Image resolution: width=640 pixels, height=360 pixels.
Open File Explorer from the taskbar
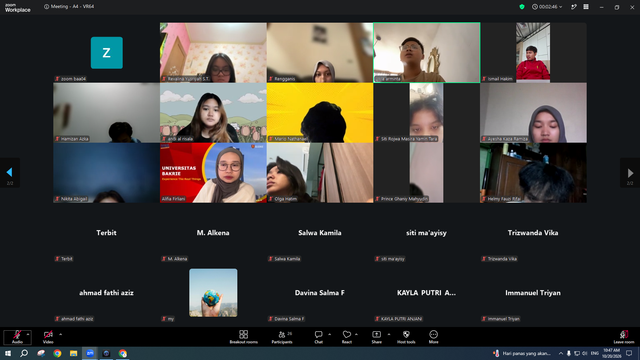point(73,353)
